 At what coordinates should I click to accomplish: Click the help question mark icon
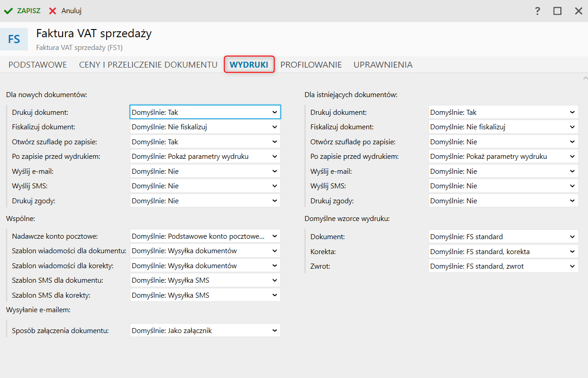[538, 11]
